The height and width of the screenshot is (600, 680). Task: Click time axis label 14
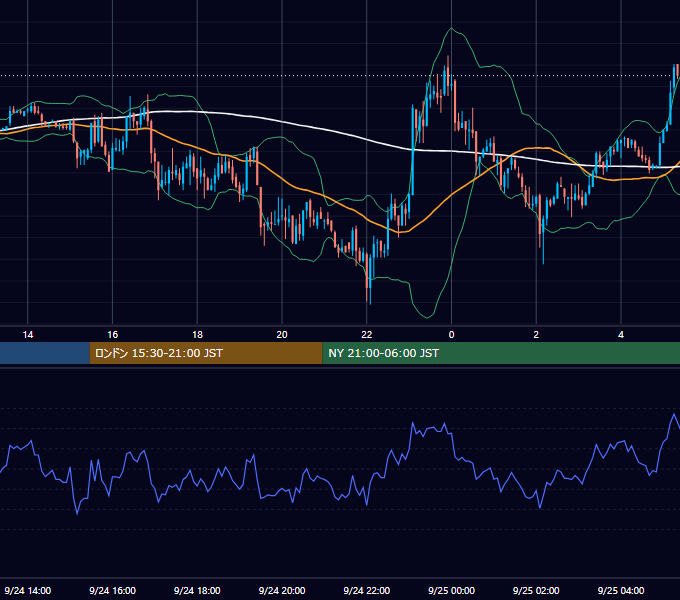click(x=28, y=335)
